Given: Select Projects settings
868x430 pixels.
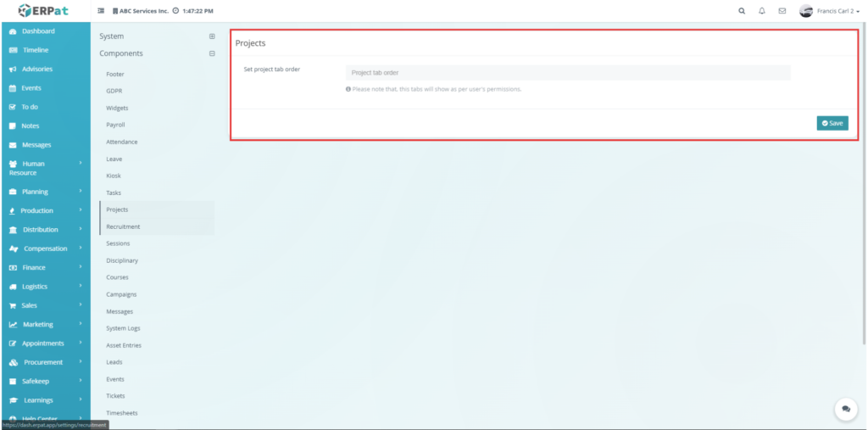Looking at the screenshot, I should coord(157,210).
